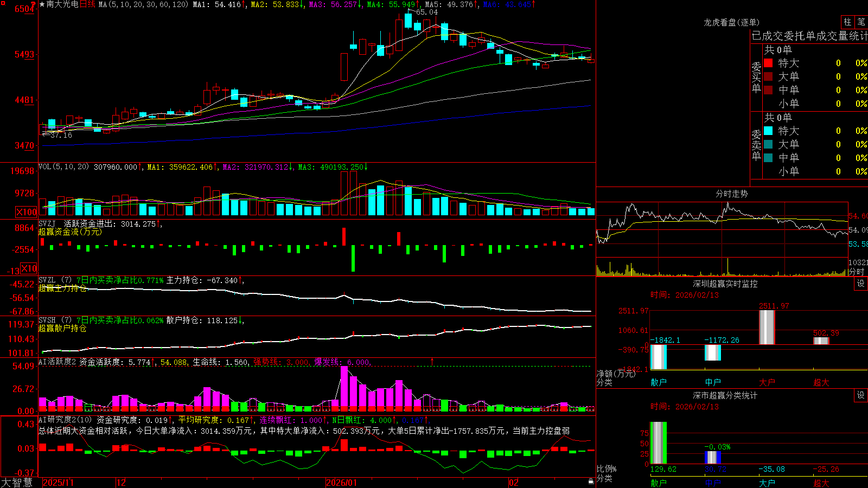Open MA(5,10,20,30,60,120) indicator parameters
868x488 pixels.
pyautogui.click(x=143, y=4)
